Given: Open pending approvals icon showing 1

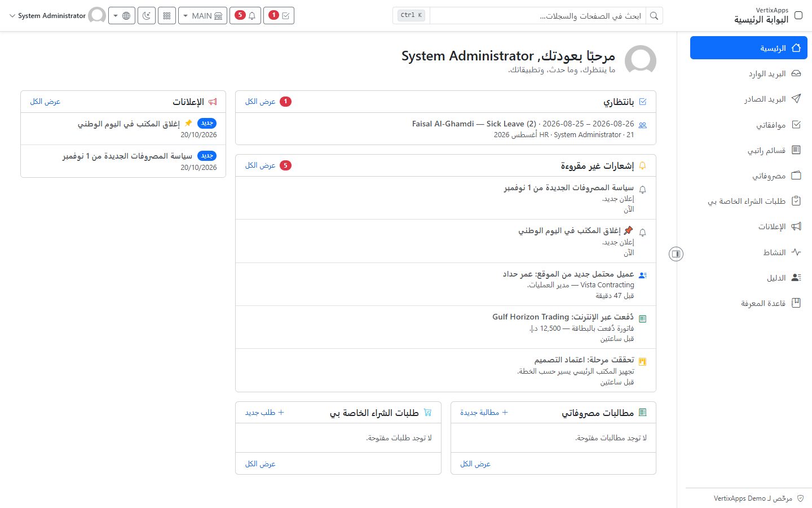Looking at the screenshot, I should tap(279, 16).
